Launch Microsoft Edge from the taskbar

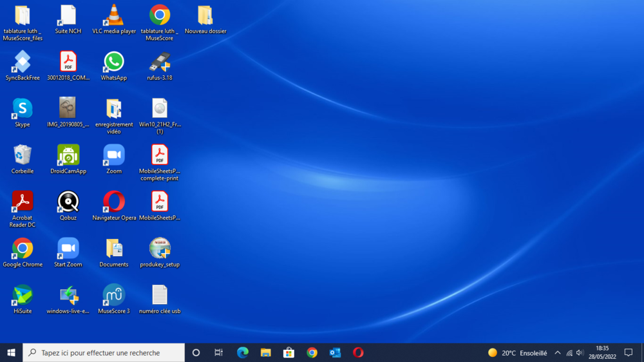[243, 352]
